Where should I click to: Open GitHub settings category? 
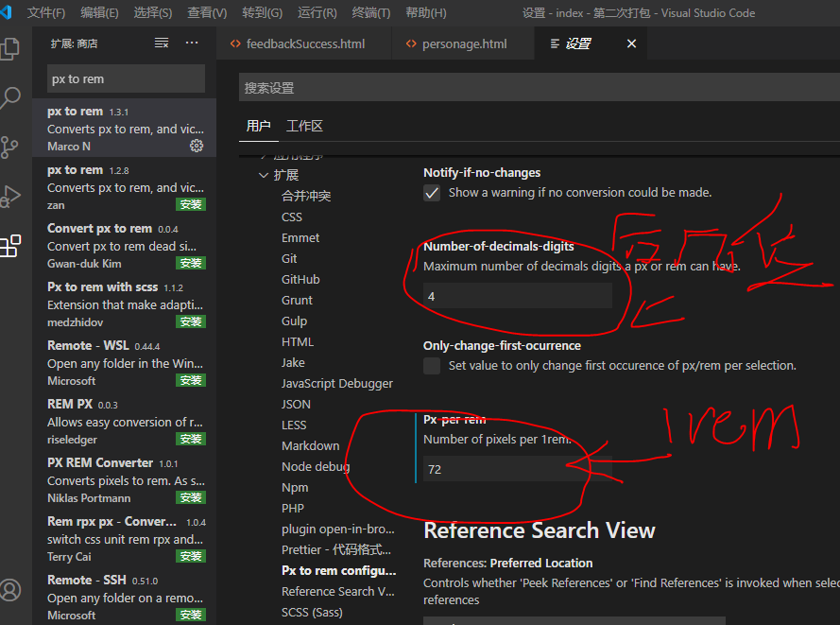(x=300, y=280)
